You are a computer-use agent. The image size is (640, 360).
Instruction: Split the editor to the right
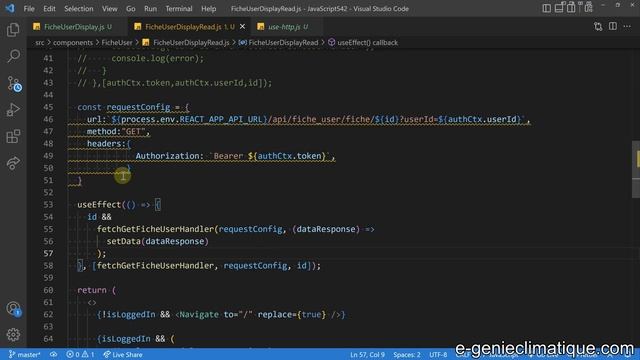[x=613, y=27]
